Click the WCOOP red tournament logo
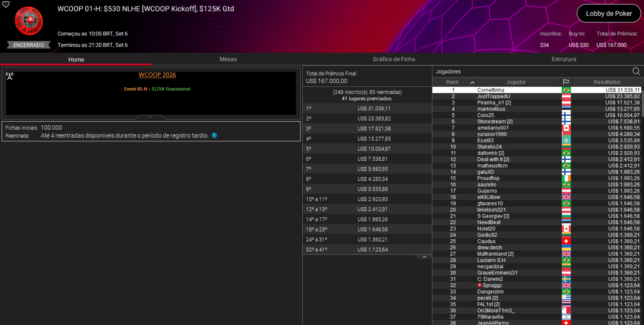644x325 pixels. (29, 21)
